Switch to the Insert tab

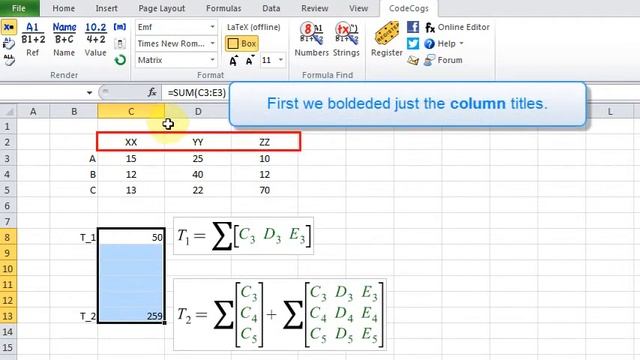coord(107,8)
